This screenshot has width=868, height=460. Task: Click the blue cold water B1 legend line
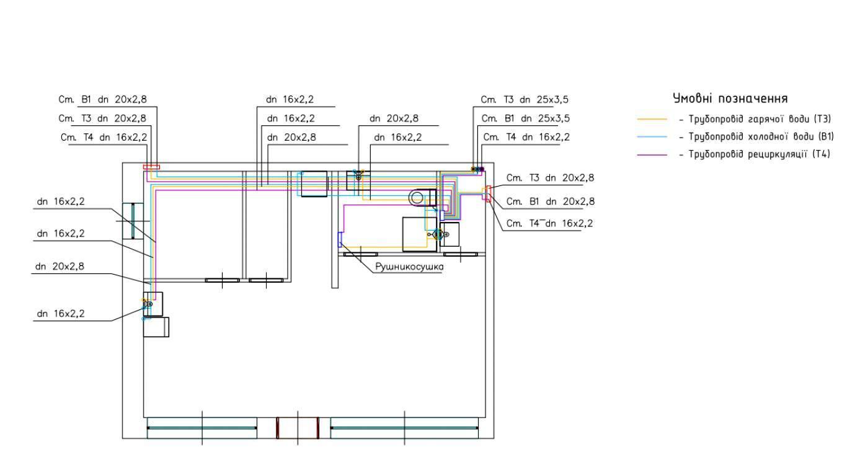click(652, 136)
